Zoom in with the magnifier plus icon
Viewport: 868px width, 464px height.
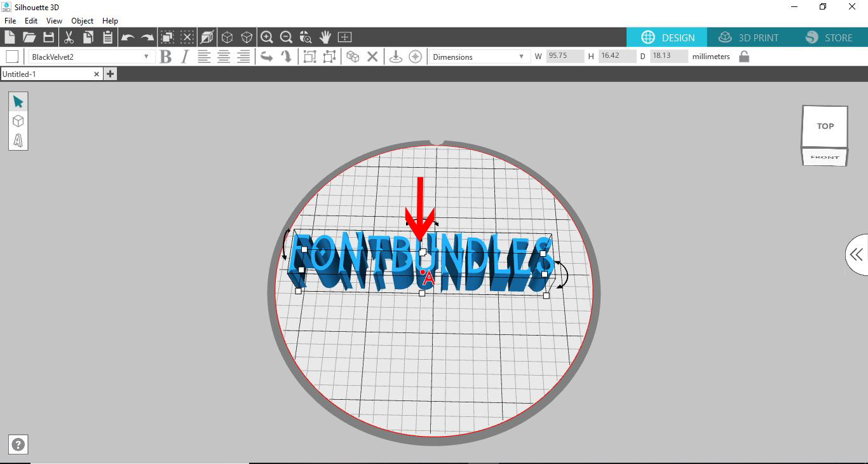(x=267, y=37)
